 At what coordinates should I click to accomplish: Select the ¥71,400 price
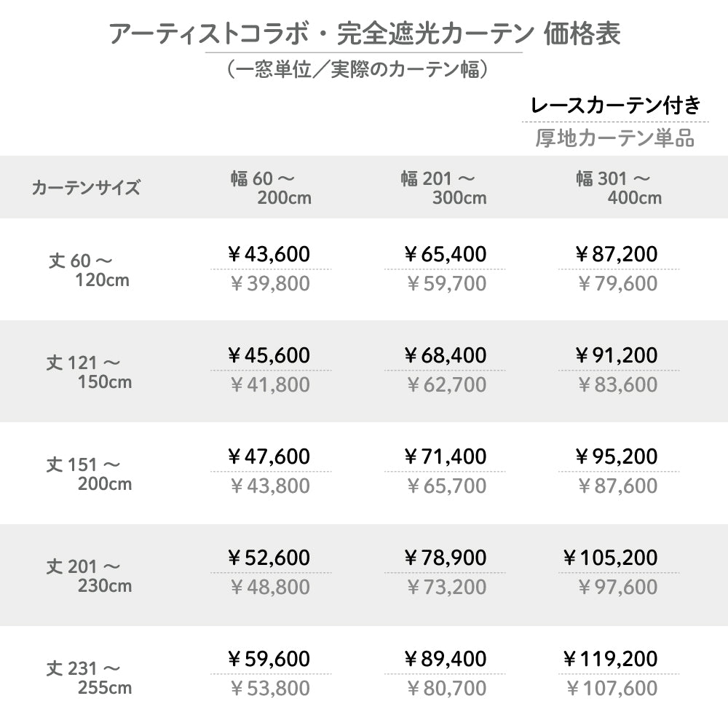(x=446, y=456)
